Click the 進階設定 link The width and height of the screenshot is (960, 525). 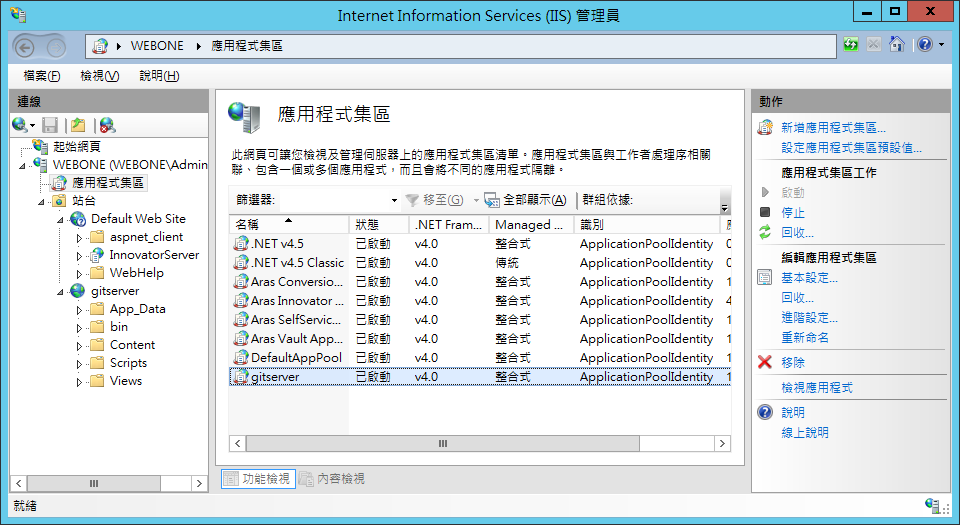pyautogui.click(x=809, y=318)
